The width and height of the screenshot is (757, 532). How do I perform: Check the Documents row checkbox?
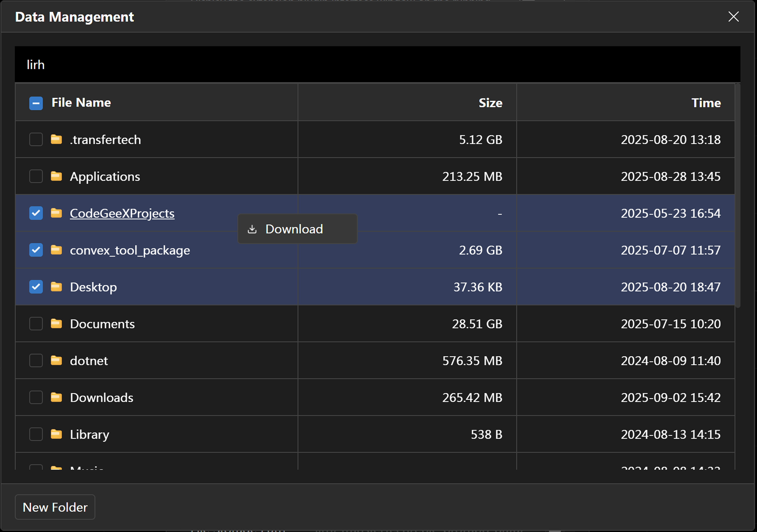click(x=36, y=324)
